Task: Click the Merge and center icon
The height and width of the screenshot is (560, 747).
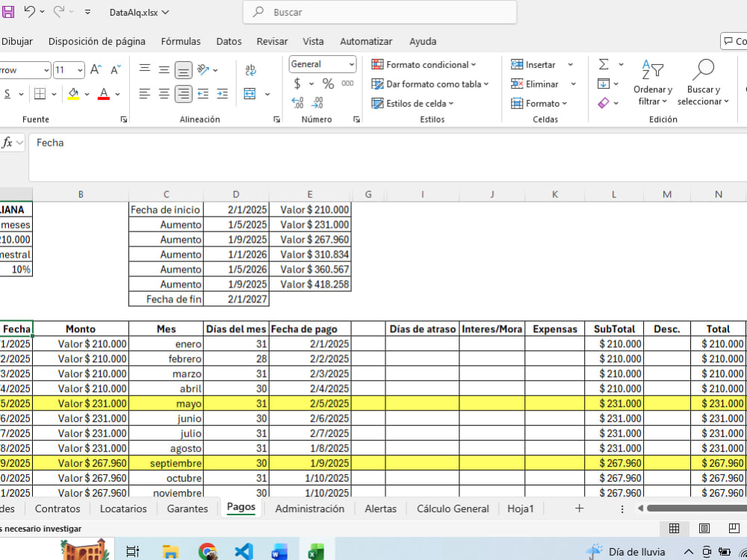Action: click(250, 94)
